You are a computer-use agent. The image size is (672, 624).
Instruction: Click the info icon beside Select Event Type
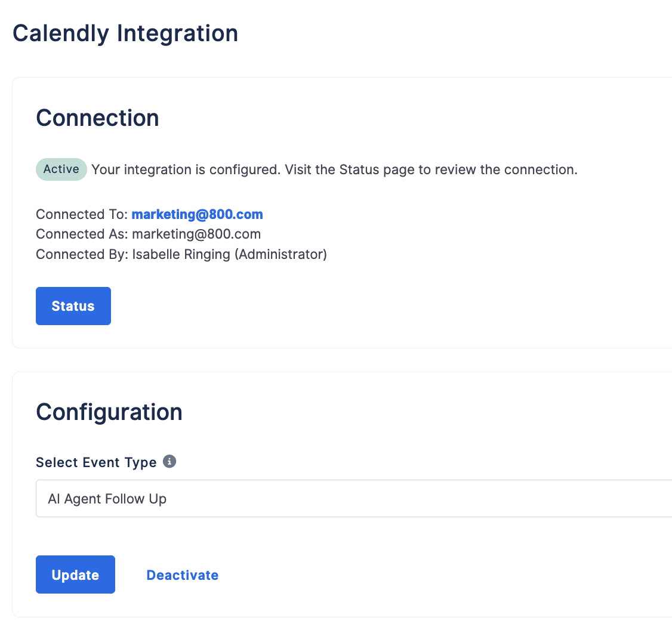pos(169,461)
